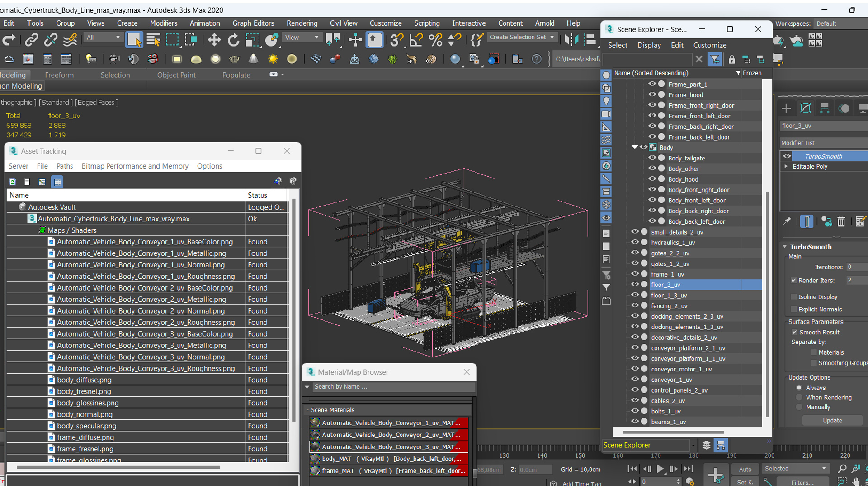Click Display Cameras filter in Scene Explorer
Screen dimensions: 868x488
click(x=606, y=114)
